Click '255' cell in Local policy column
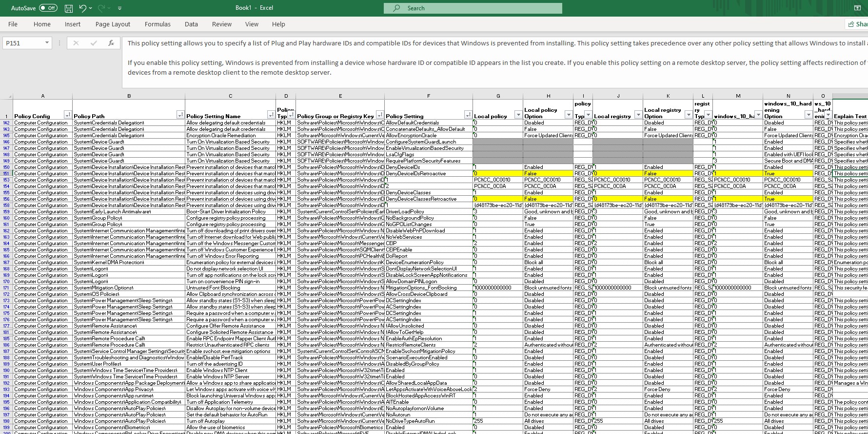This screenshot has height=434, width=868. tap(498, 421)
